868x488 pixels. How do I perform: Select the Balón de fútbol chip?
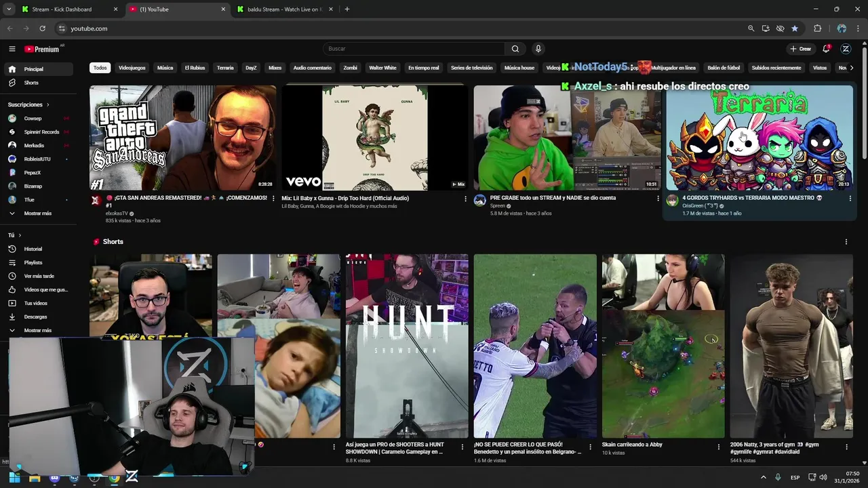[724, 68]
